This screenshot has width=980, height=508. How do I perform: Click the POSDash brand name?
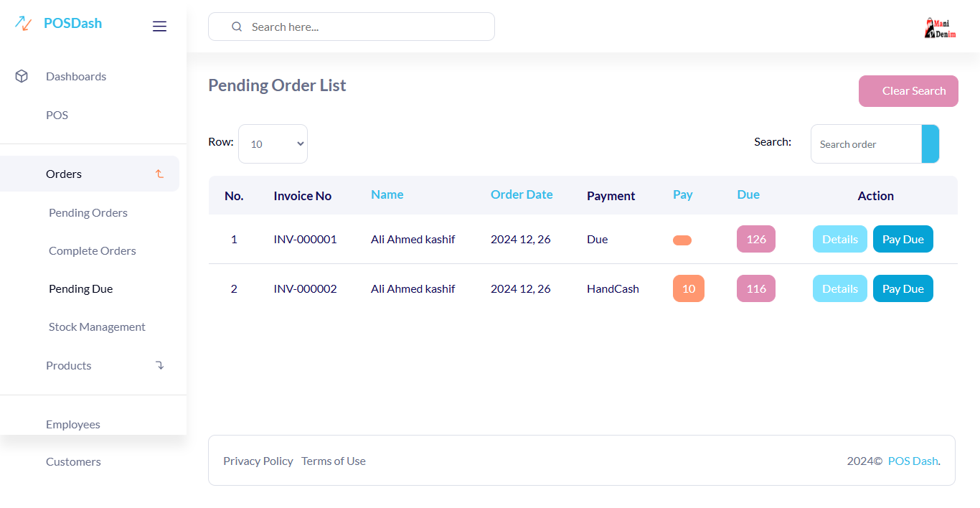click(x=72, y=23)
